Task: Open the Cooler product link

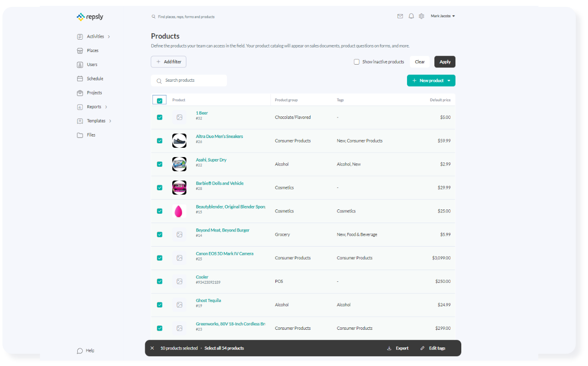Action: pyautogui.click(x=202, y=277)
